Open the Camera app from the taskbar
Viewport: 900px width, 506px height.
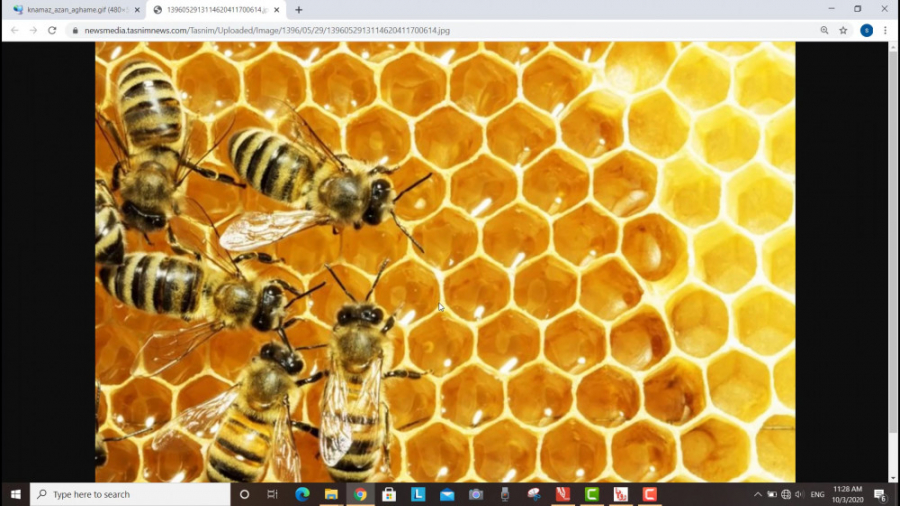(x=476, y=494)
